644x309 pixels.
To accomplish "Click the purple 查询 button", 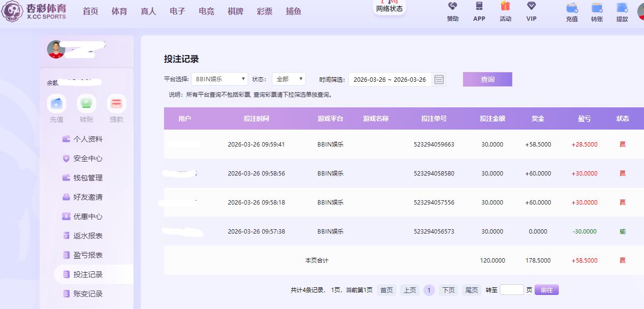I will (487, 79).
